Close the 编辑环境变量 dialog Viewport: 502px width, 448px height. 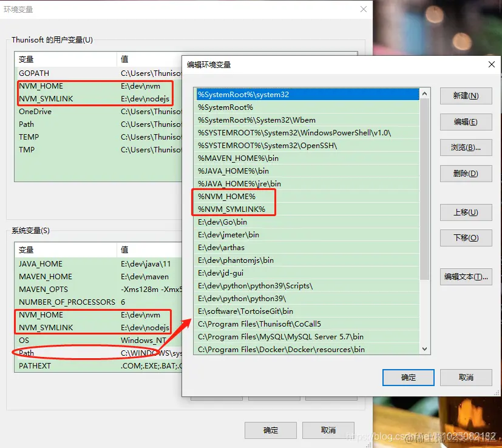492,64
